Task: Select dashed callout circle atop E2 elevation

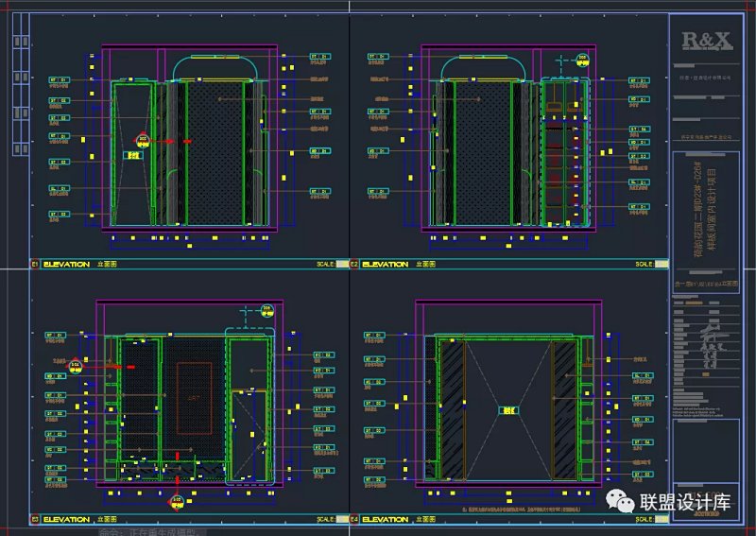Action: (583, 59)
